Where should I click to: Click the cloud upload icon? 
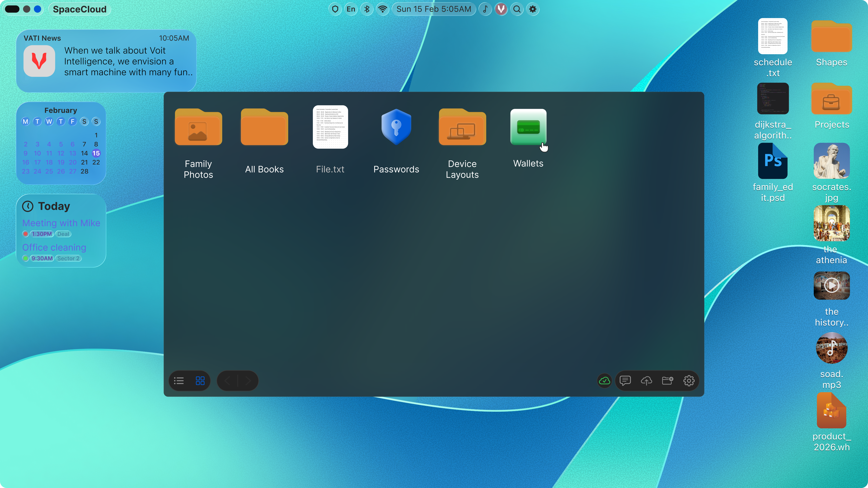[646, 381]
